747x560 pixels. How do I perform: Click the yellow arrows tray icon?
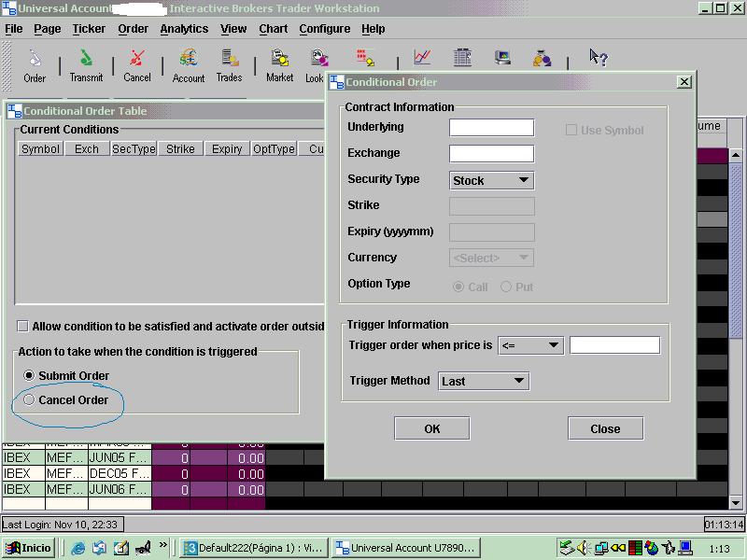[618, 548]
